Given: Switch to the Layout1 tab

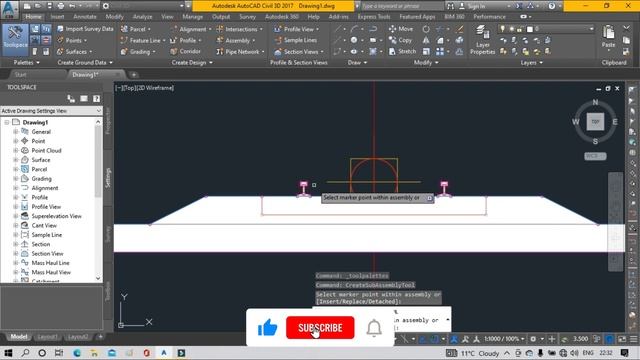Looking at the screenshot, I should [x=47, y=337].
